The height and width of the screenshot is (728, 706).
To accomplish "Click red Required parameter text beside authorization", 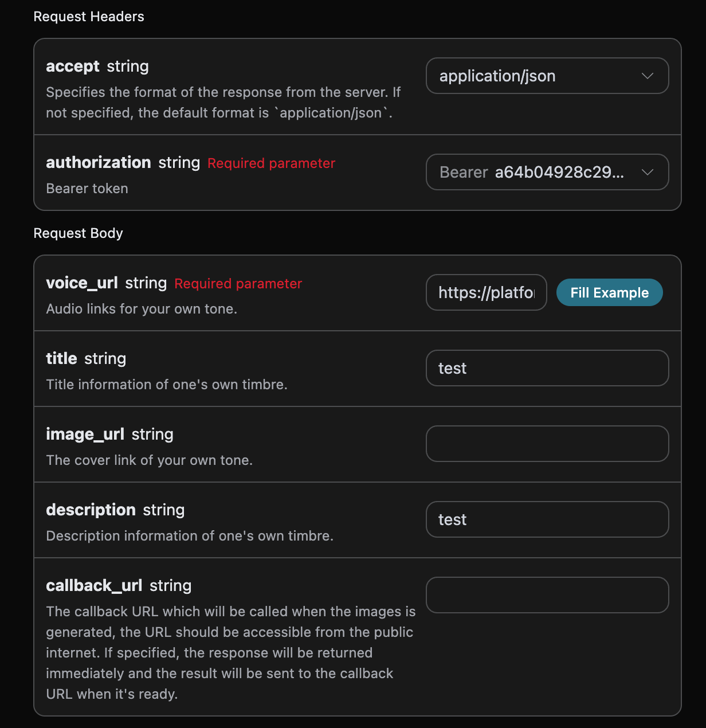I will tap(271, 163).
